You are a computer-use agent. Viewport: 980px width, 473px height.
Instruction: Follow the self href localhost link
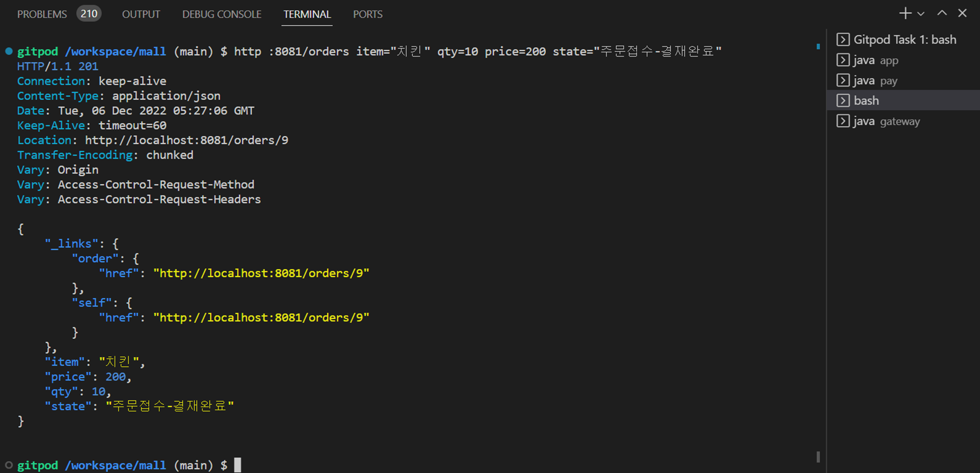click(261, 318)
